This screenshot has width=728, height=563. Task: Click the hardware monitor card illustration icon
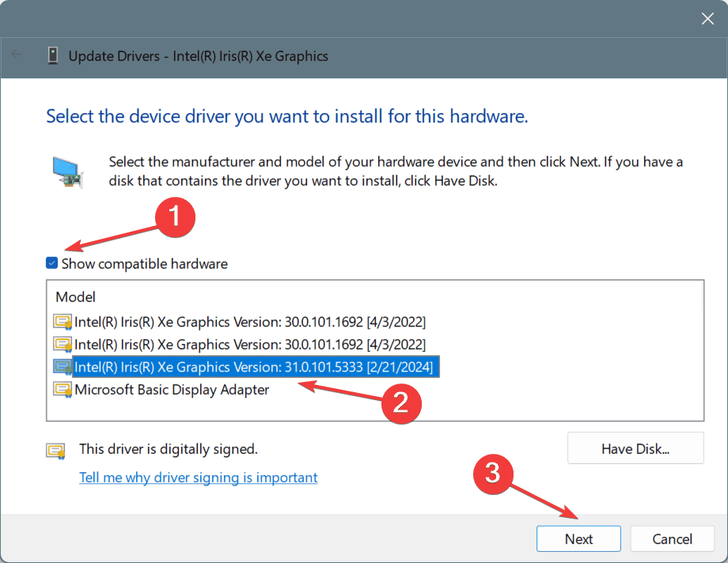(x=68, y=172)
